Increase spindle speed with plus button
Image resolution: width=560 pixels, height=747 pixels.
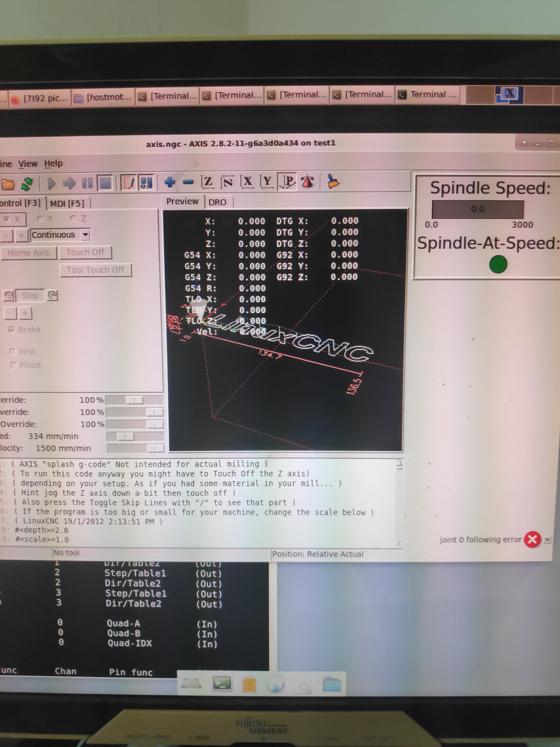click(x=25, y=313)
